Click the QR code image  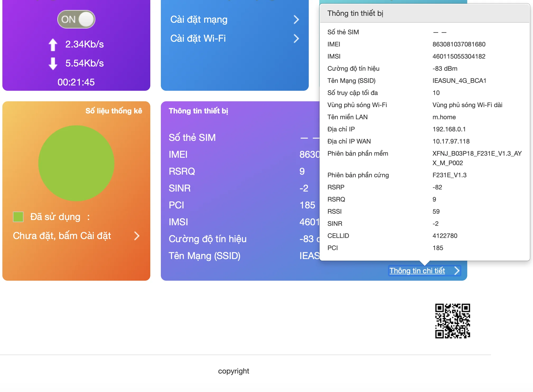tap(452, 321)
